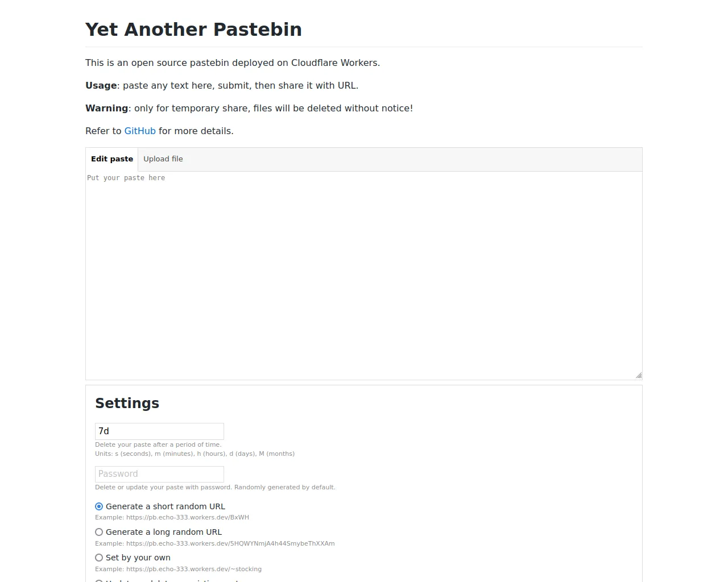Click the expiration field containing 7d
This screenshot has height=582, width=728.
point(159,431)
